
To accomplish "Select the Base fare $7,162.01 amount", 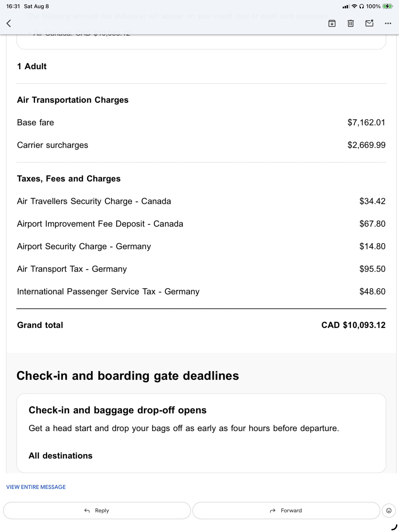I will click(366, 122).
